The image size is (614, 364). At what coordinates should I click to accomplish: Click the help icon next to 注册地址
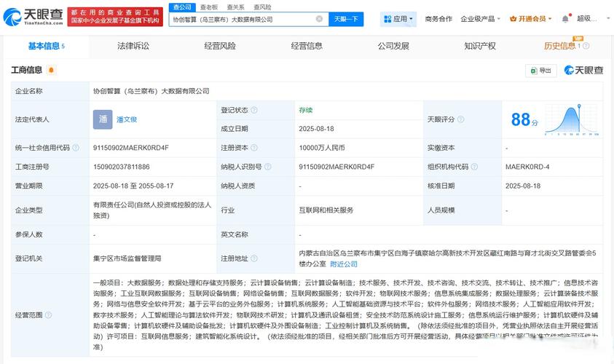point(254,258)
